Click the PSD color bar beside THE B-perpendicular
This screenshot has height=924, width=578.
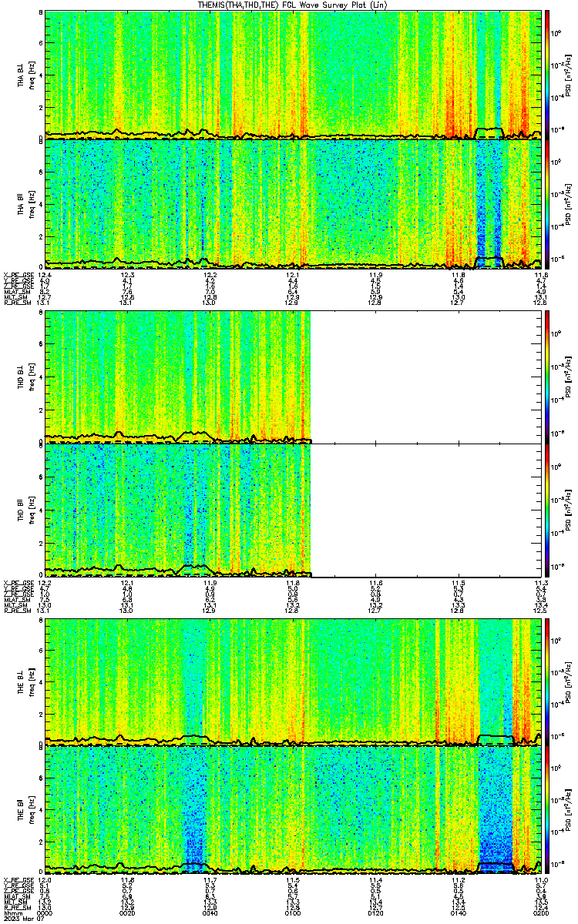coord(548,681)
